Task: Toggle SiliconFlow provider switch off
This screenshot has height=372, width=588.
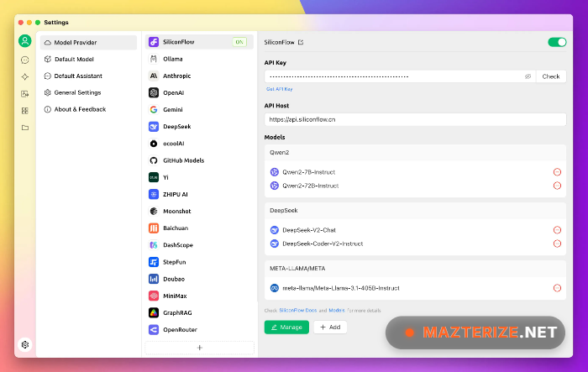Action: (557, 42)
